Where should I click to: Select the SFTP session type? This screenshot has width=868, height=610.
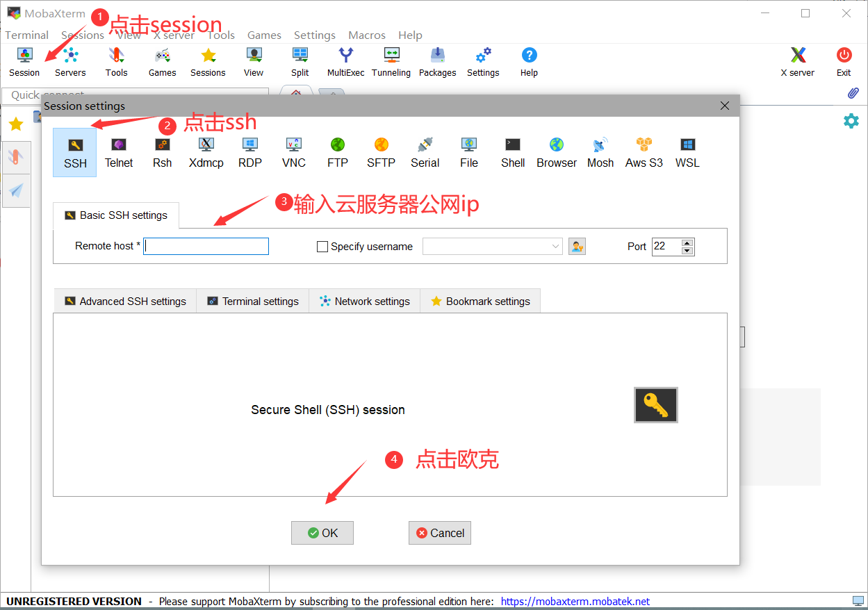(x=381, y=152)
